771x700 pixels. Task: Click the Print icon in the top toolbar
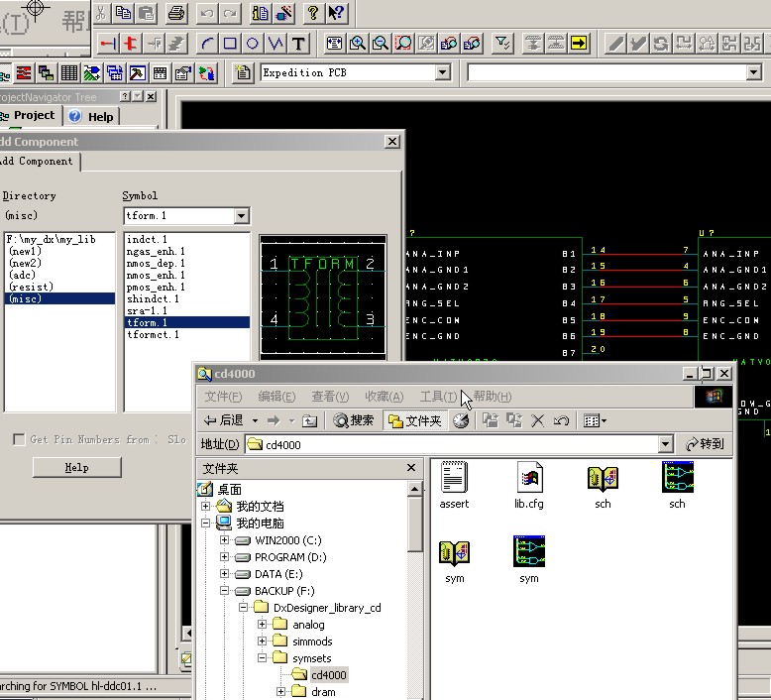click(175, 13)
